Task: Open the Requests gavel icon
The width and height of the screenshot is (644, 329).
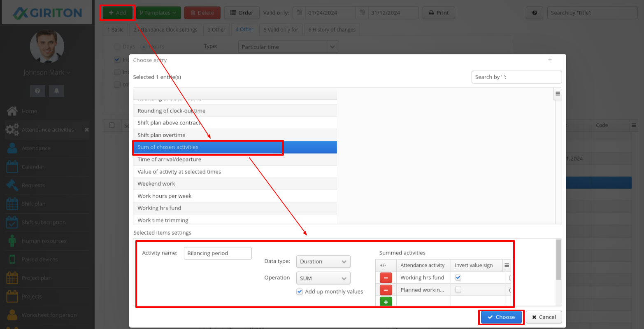Action: click(12, 185)
